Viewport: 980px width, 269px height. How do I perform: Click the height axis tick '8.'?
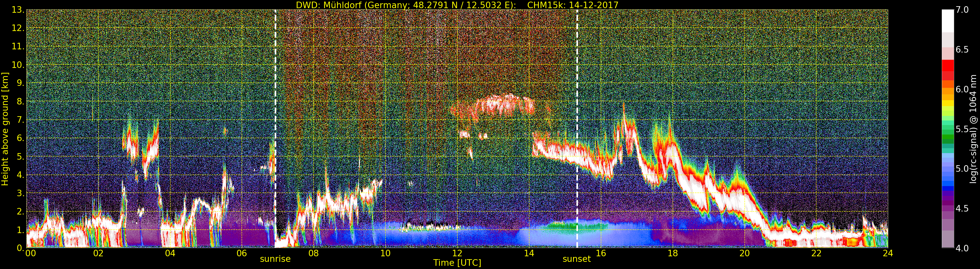20,101
